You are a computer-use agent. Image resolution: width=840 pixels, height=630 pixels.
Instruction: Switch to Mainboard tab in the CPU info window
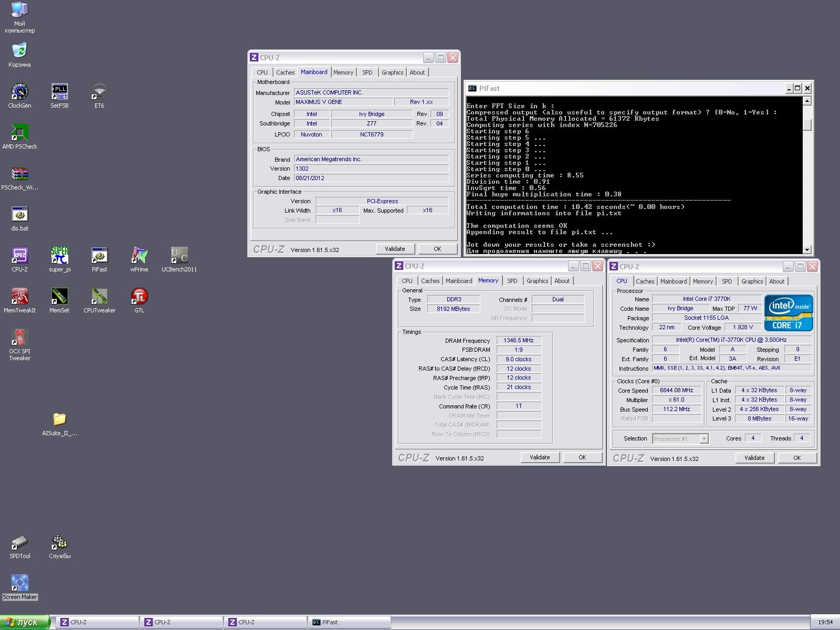click(x=674, y=281)
